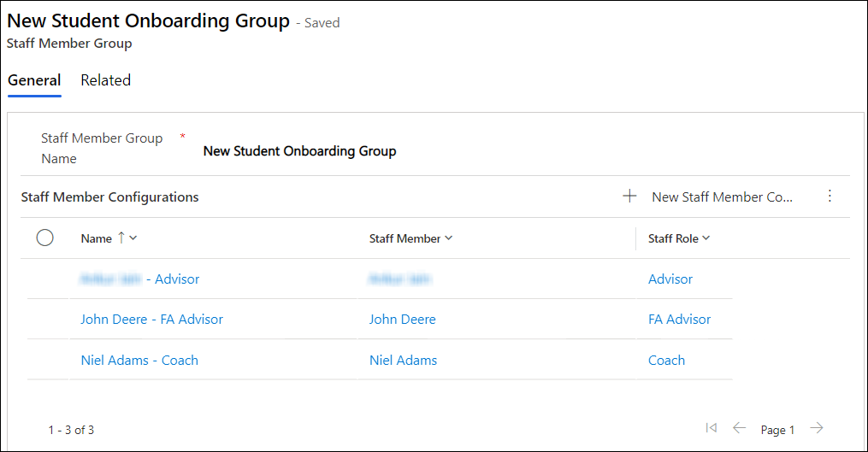The width and height of the screenshot is (868, 452).
Task: Open John Deere - FA Advisor record
Action: click(151, 320)
